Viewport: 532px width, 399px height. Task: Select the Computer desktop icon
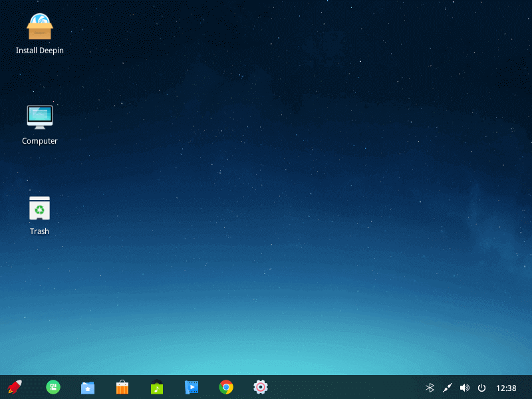tap(40, 117)
